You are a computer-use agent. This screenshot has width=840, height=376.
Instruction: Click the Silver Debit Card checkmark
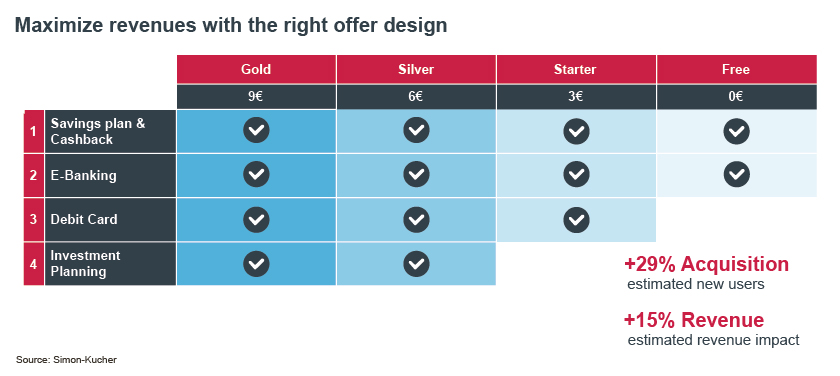(x=416, y=219)
